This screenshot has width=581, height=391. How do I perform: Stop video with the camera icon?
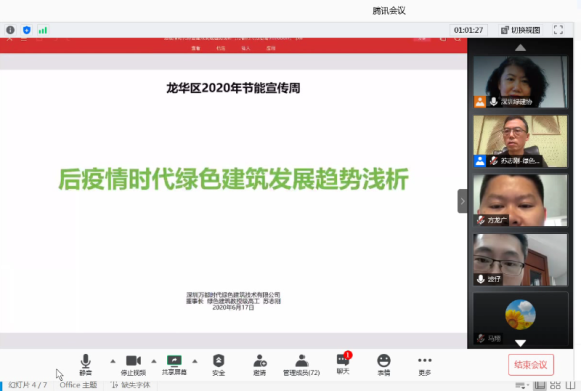133,365
